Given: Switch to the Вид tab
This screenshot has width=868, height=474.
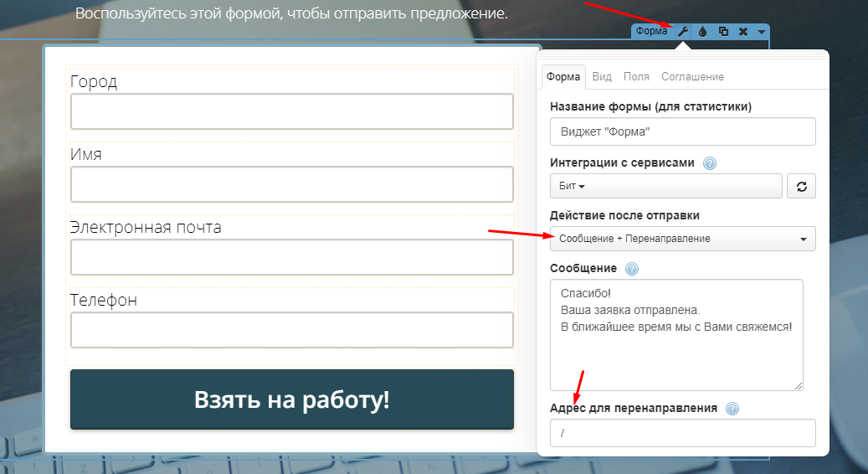Looking at the screenshot, I should tap(602, 76).
